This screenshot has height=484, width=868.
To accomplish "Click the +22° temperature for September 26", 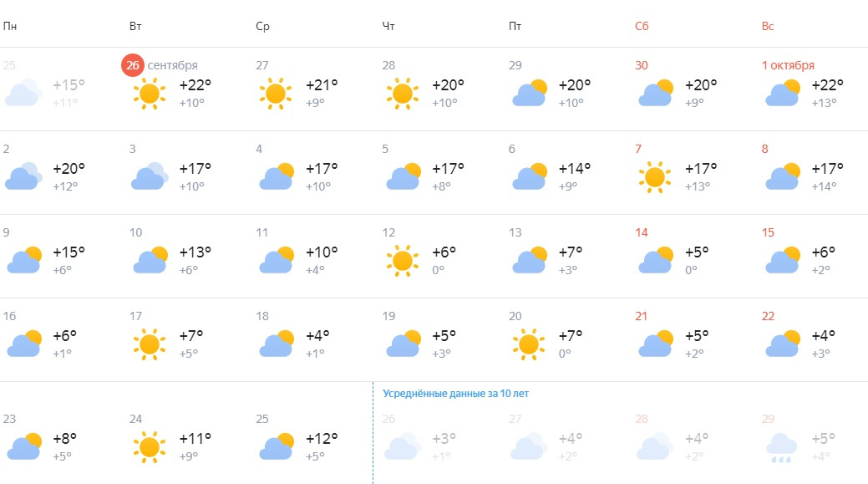I will pyautogui.click(x=195, y=85).
